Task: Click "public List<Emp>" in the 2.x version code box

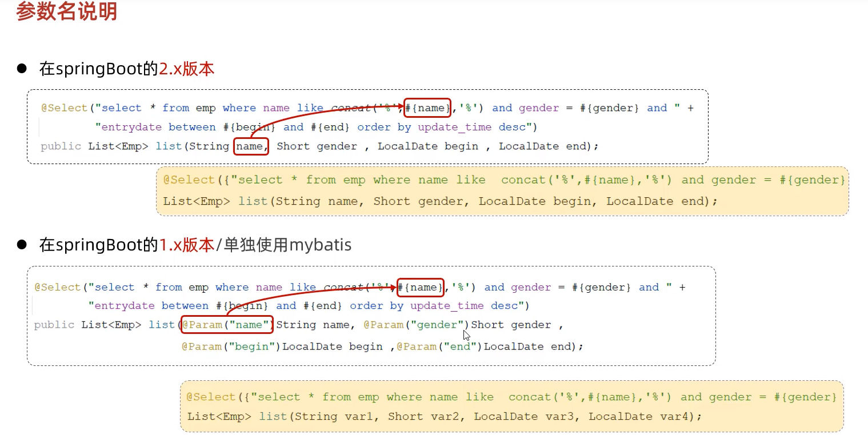Action: [94, 146]
